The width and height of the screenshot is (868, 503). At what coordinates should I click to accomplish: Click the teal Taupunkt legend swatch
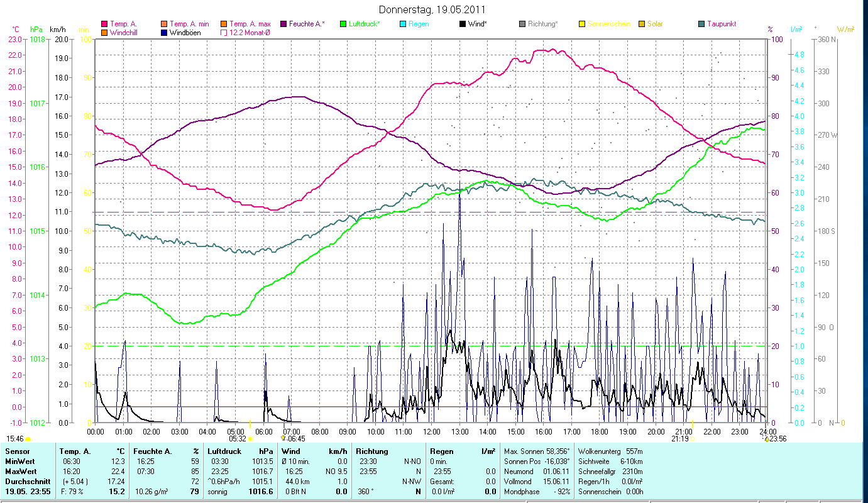click(701, 24)
